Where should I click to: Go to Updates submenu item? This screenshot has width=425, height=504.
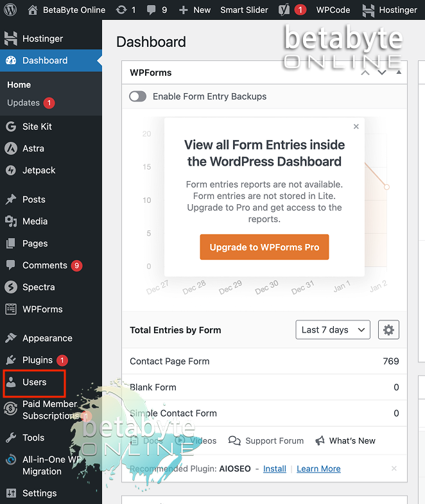coord(23,103)
